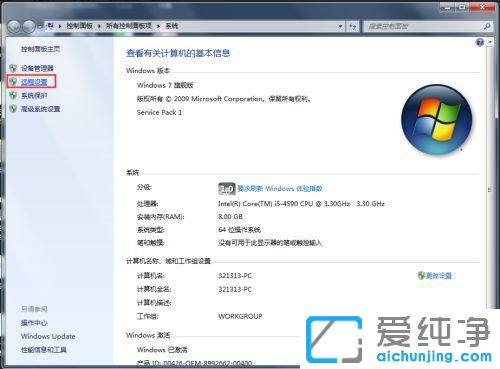Viewport: 500px width, 369px height.
Task: Click the Windows 7 旗舰版 text
Action: click(165, 85)
